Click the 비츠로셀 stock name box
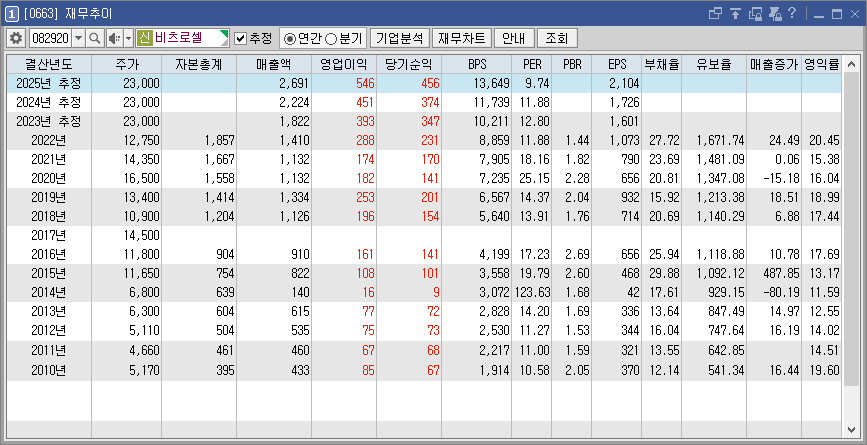This screenshot has width=867, height=445. click(182, 38)
